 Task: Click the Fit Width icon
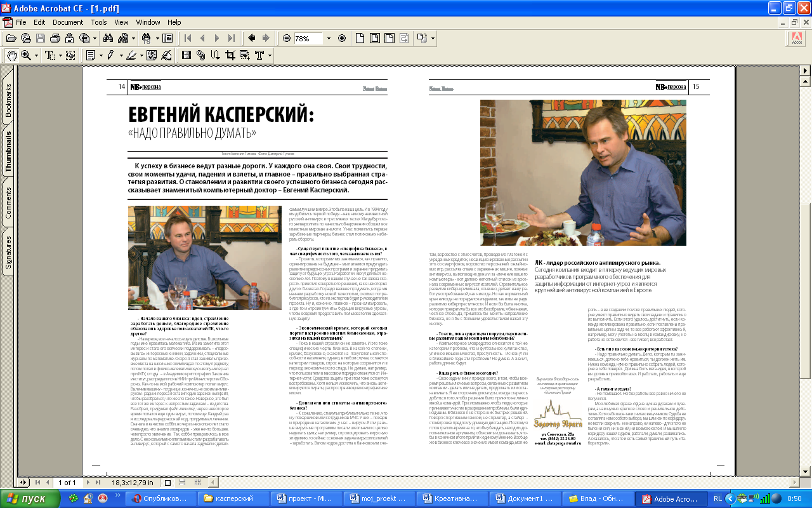click(x=390, y=38)
